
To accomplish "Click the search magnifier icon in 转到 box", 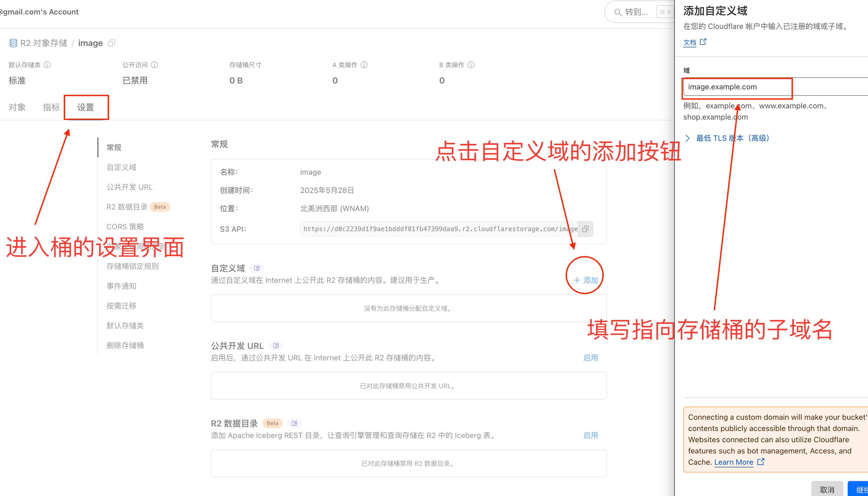I will 618,12.
